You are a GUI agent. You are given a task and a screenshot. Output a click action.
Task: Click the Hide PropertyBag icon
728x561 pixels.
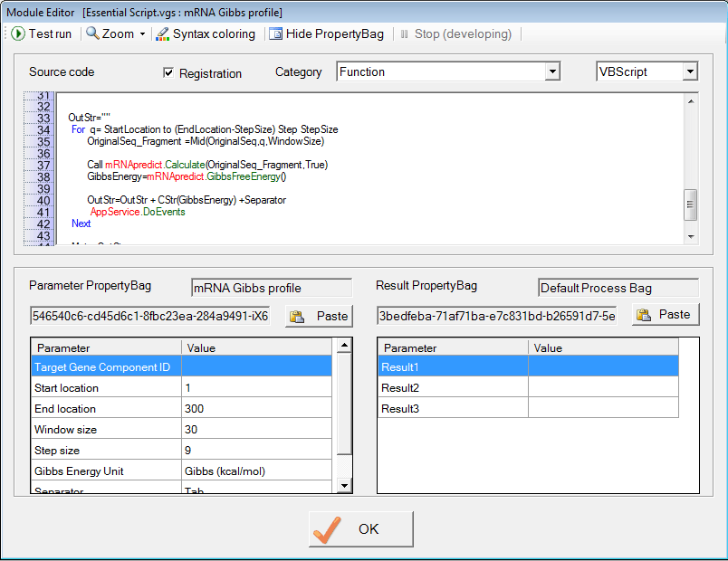276,33
